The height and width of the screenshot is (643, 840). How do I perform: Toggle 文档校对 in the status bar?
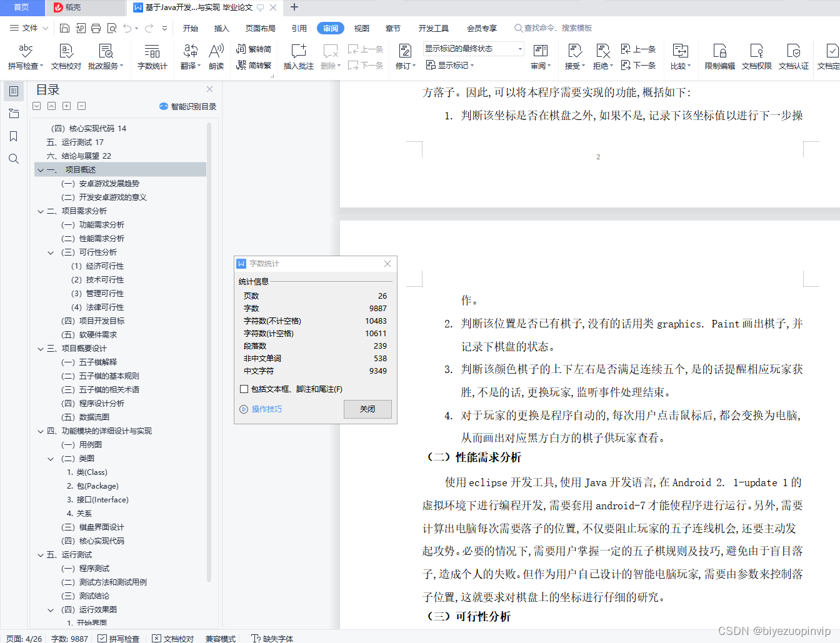pyautogui.click(x=173, y=638)
